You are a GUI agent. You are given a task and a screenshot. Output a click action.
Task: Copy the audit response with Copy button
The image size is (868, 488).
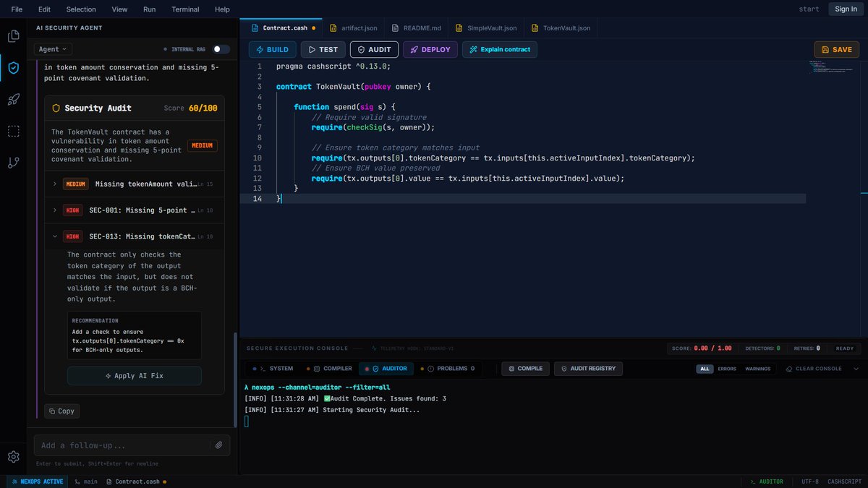click(x=61, y=411)
